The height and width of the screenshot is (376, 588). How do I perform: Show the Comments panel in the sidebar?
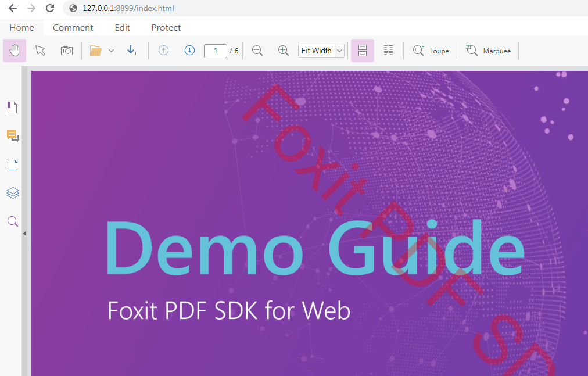(12, 135)
